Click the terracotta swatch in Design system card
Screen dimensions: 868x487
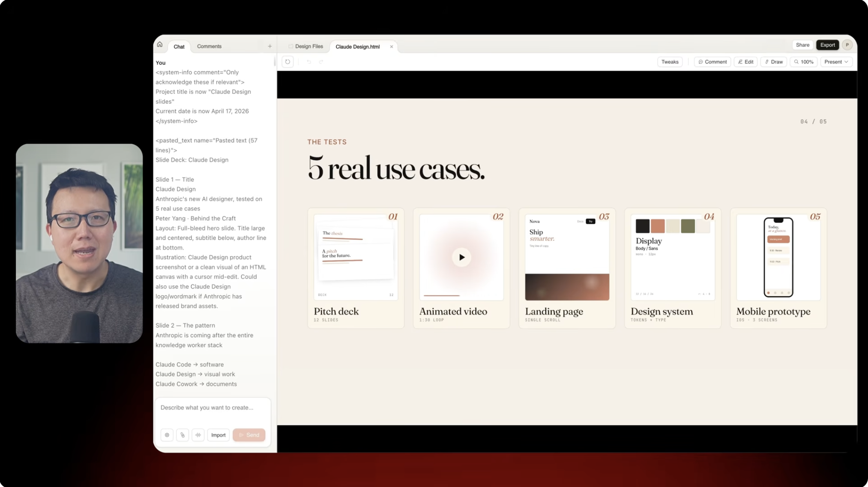[x=658, y=226]
